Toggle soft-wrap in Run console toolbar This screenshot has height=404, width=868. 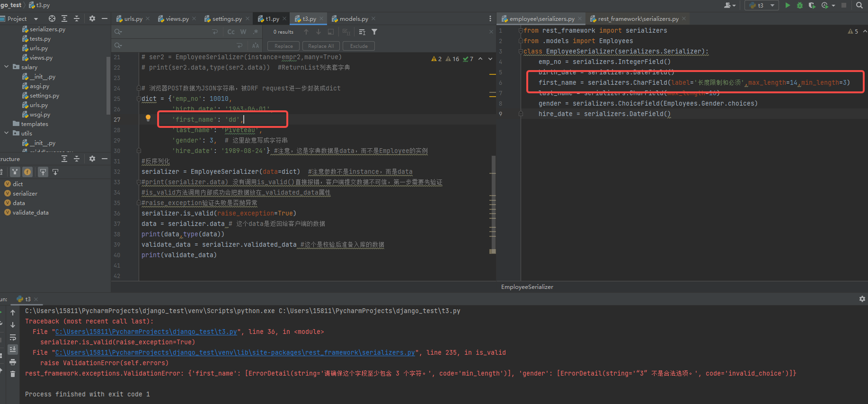[x=13, y=337]
